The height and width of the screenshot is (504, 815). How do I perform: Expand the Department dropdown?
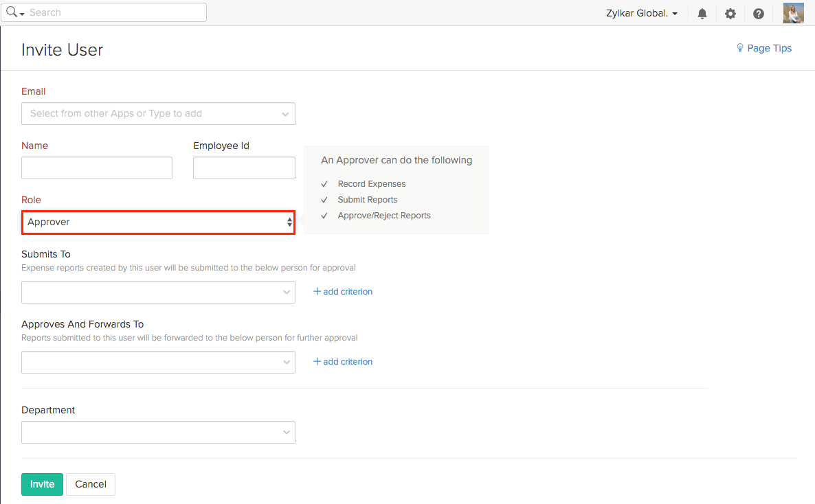click(x=158, y=433)
